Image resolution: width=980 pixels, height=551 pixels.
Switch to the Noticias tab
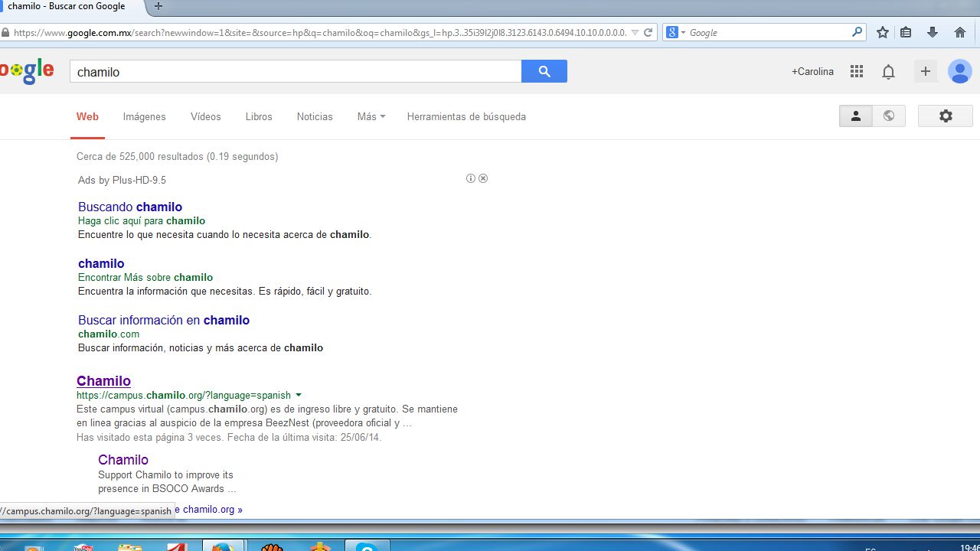[x=315, y=117]
